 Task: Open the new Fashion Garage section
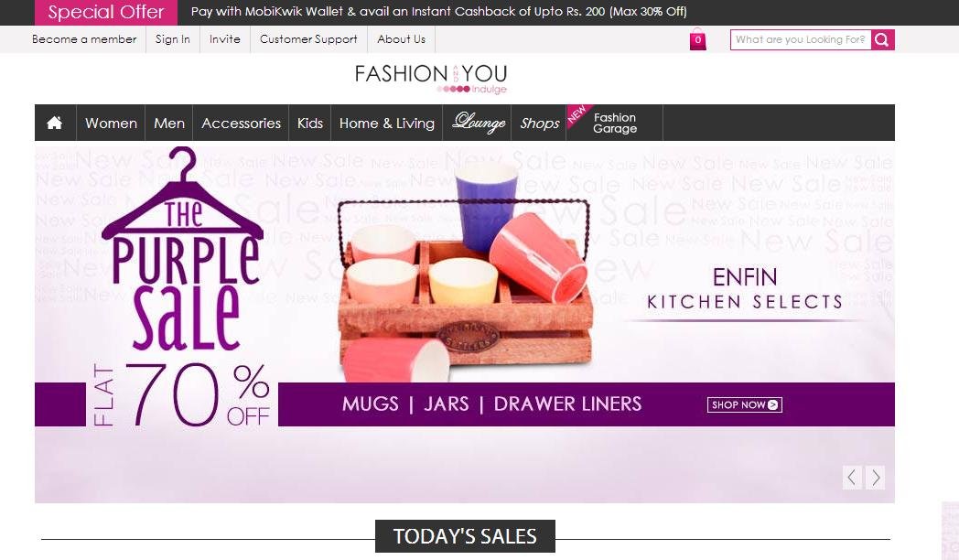(615, 123)
